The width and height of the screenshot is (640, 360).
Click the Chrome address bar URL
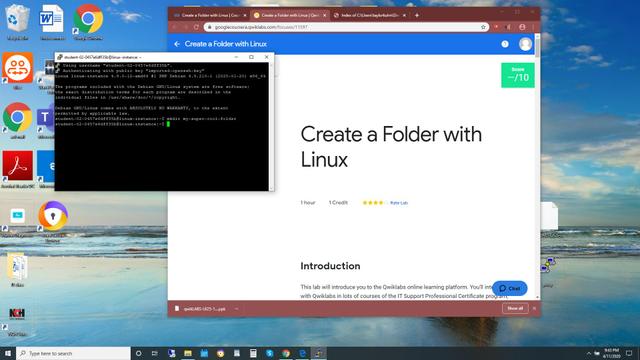[x=261, y=27]
